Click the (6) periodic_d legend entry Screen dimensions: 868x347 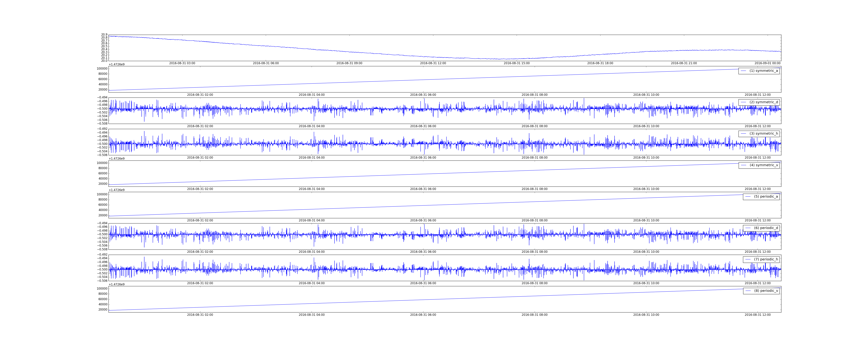tap(761, 228)
